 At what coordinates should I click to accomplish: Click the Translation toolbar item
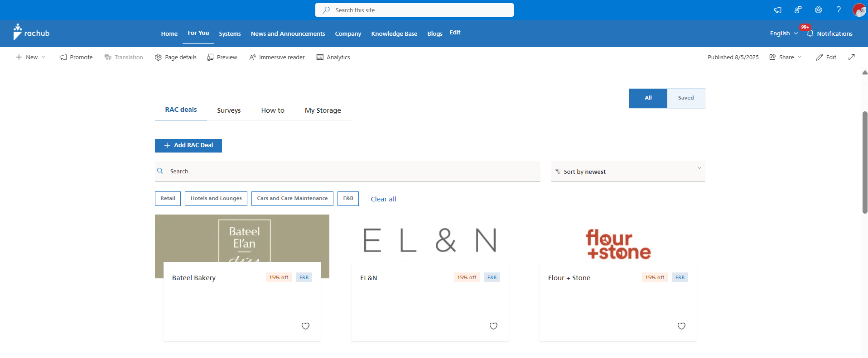point(124,57)
